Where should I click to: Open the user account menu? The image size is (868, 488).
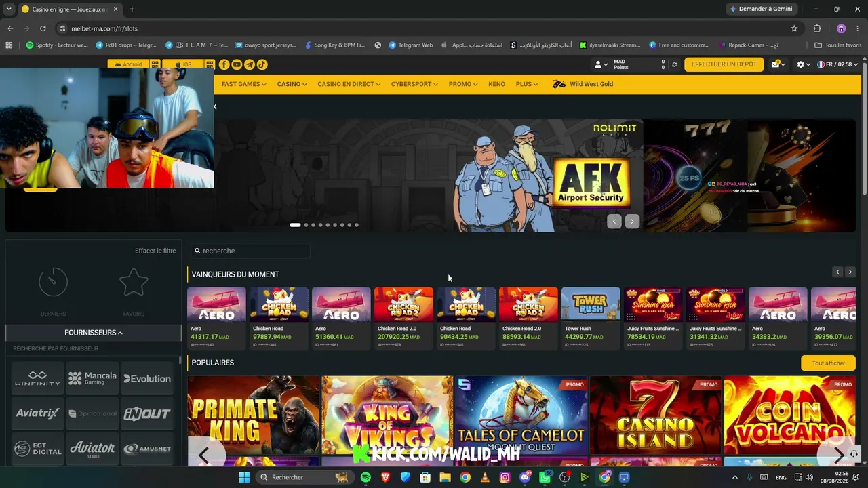pyautogui.click(x=601, y=64)
